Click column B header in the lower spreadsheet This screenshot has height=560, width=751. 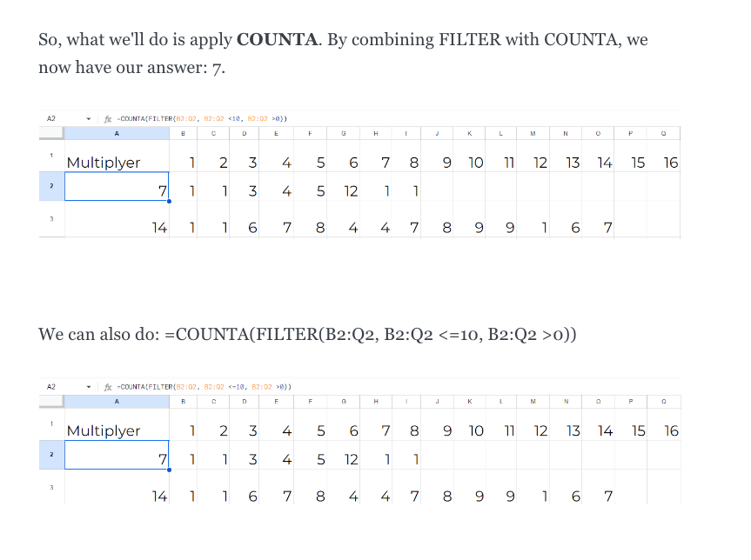(x=184, y=401)
